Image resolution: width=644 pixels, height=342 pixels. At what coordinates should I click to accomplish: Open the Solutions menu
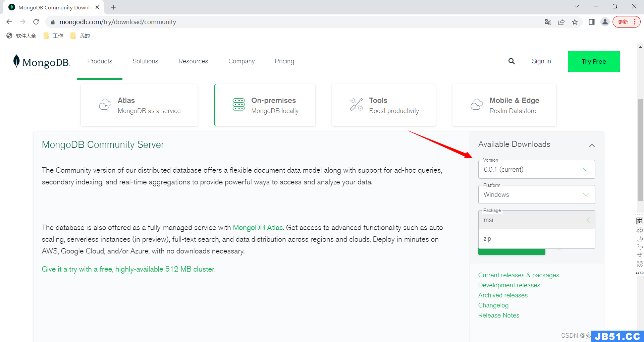[x=145, y=61]
